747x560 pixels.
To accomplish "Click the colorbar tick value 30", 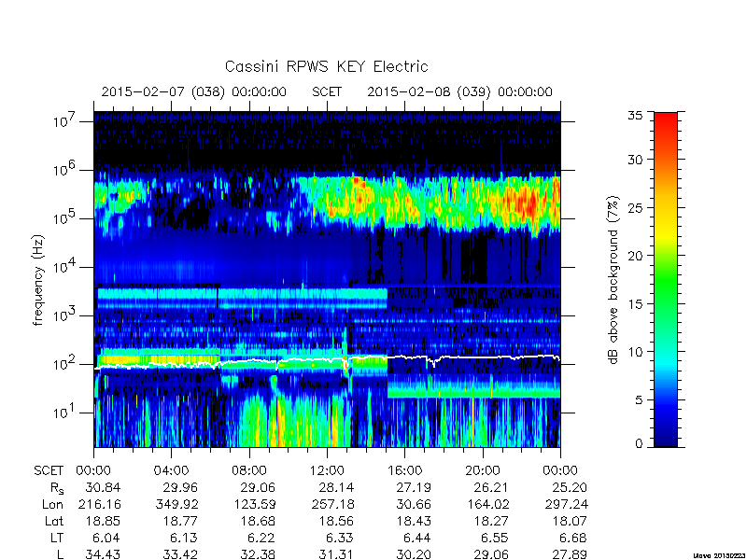I will (x=636, y=160).
